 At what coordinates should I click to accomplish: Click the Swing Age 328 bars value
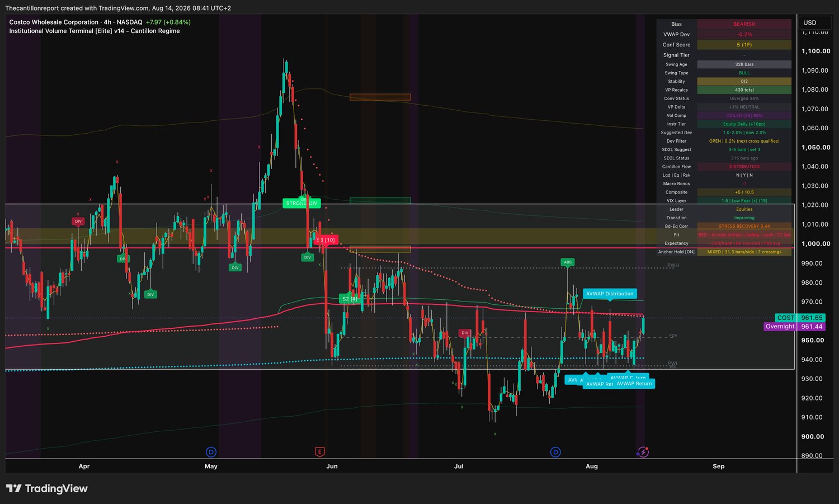(744, 64)
